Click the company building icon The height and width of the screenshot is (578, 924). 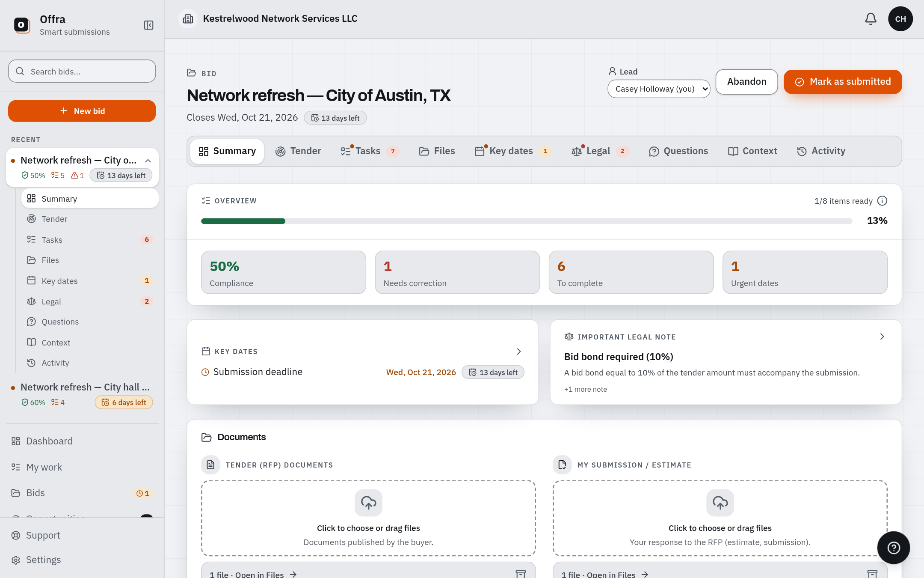tap(188, 19)
